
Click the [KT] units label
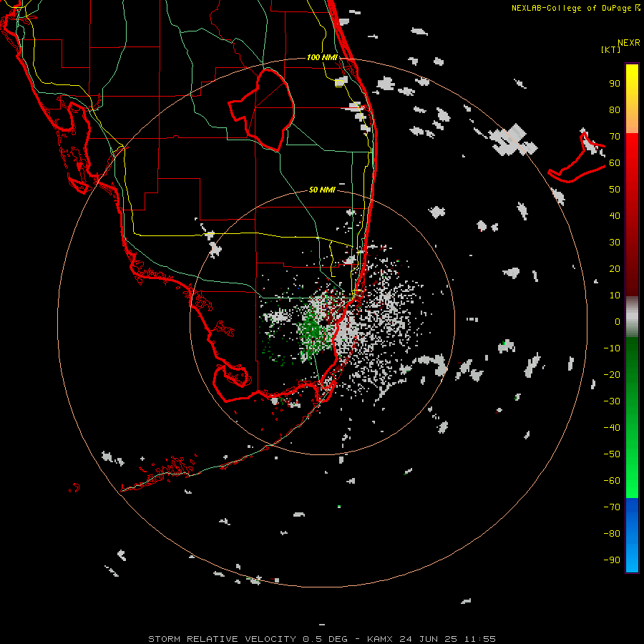coord(610,49)
